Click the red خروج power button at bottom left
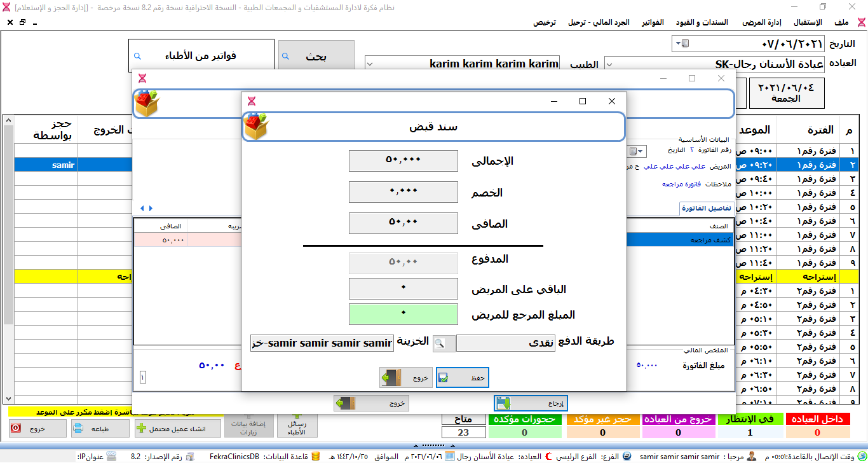Screen dimensions: 868x463 (37, 429)
